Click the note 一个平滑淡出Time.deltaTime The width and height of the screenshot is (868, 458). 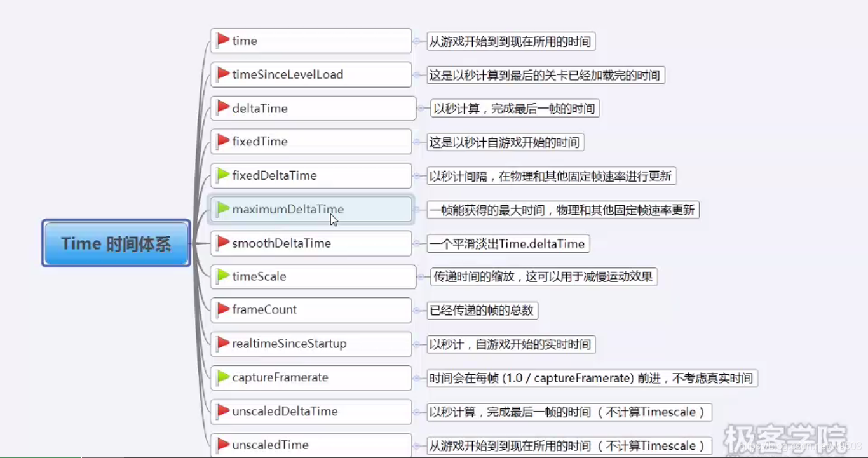tap(508, 244)
